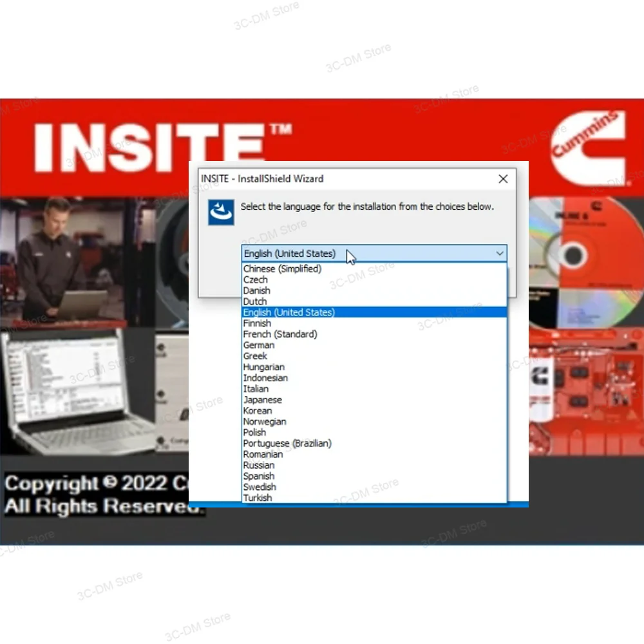Select Polish in the dropdown
This screenshot has width=644, height=644.
(374, 433)
